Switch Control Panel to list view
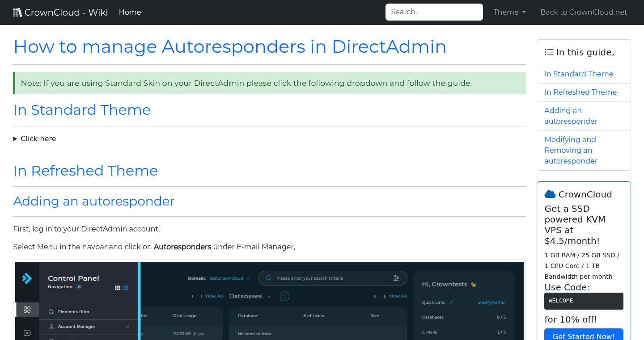 tap(126, 288)
